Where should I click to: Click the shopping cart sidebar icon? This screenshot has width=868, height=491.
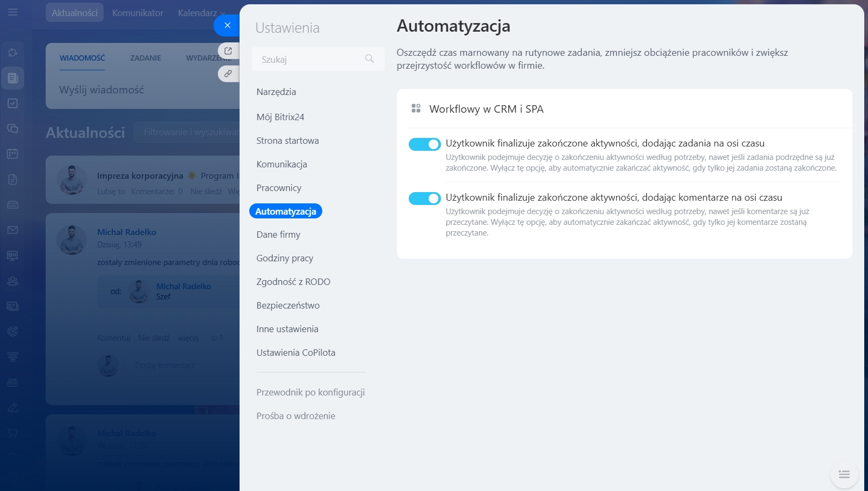[x=12, y=433]
